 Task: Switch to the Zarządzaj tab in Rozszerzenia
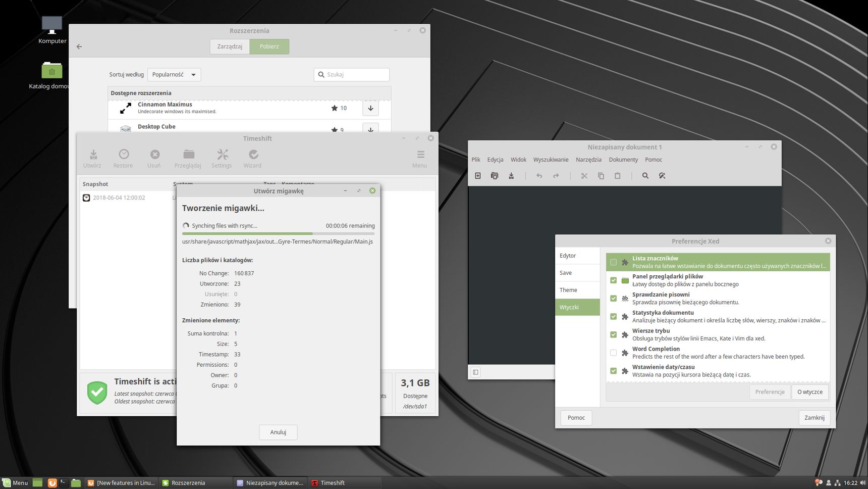230,46
